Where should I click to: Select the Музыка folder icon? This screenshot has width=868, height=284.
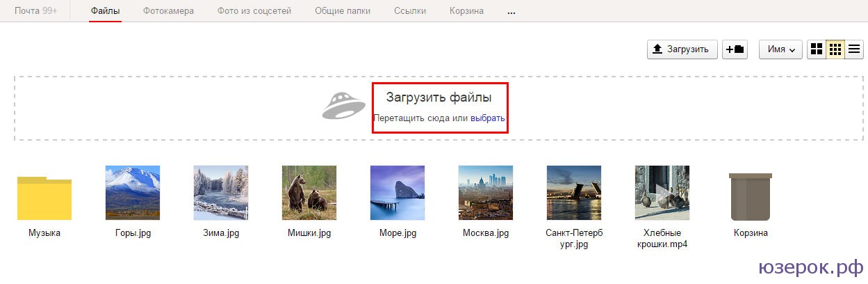tap(44, 198)
